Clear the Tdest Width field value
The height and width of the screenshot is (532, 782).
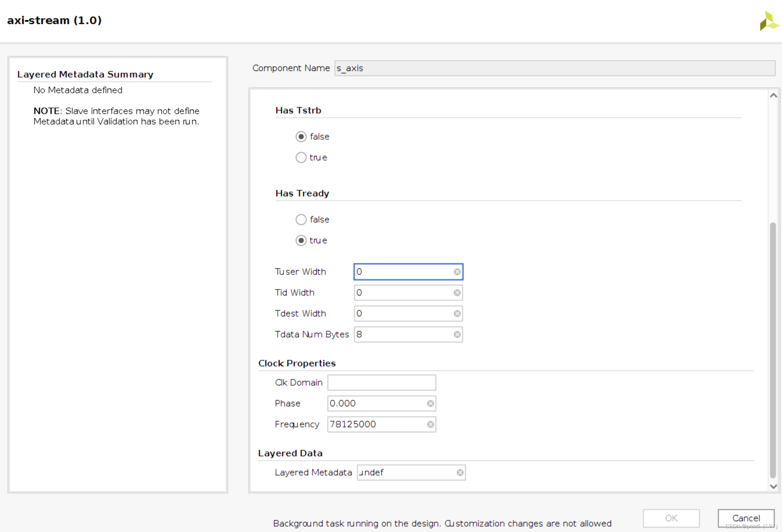pyautogui.click(x=457, y=313)
